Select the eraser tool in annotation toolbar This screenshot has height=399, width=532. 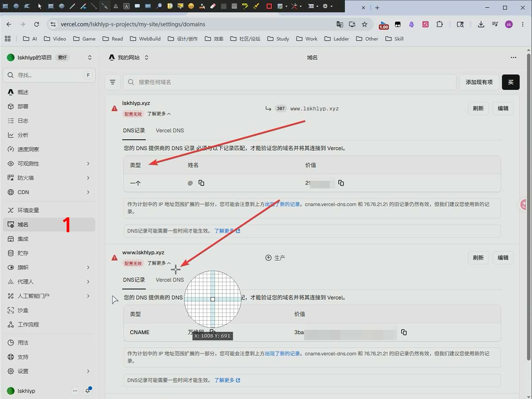pos(212,6)
